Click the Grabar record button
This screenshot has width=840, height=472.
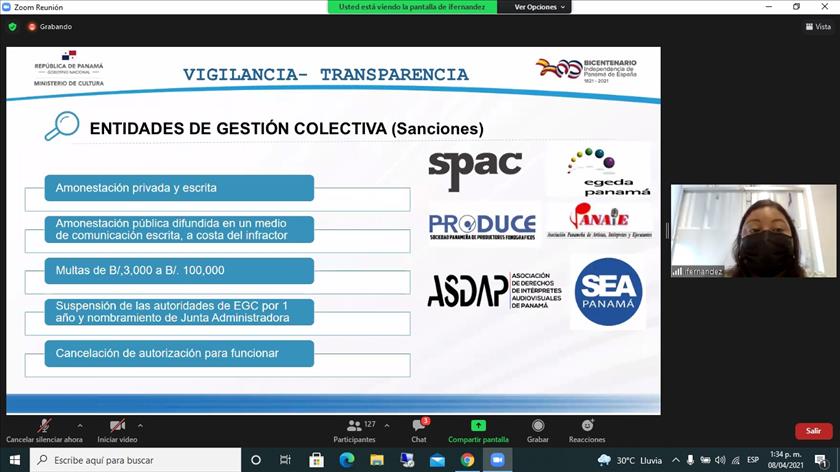537,431
